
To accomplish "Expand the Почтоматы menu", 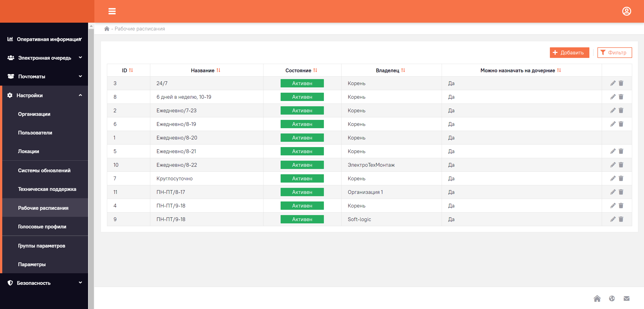I will pos(44,77).
